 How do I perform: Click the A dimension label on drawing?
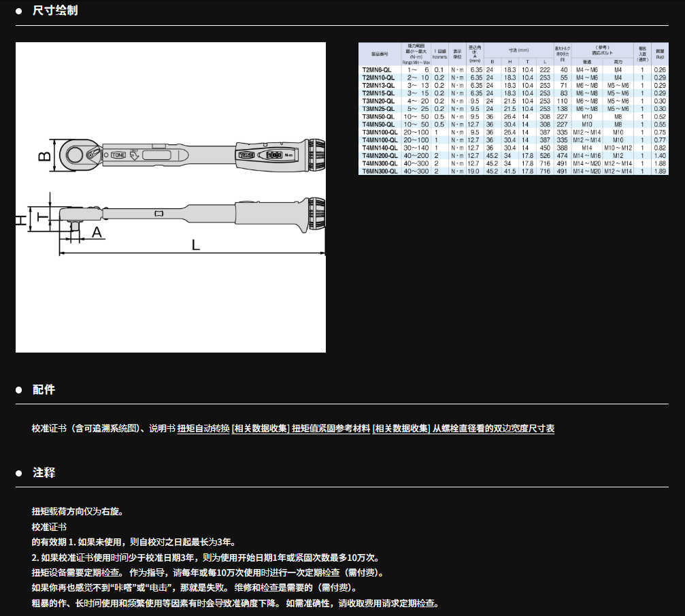(96, 233)
